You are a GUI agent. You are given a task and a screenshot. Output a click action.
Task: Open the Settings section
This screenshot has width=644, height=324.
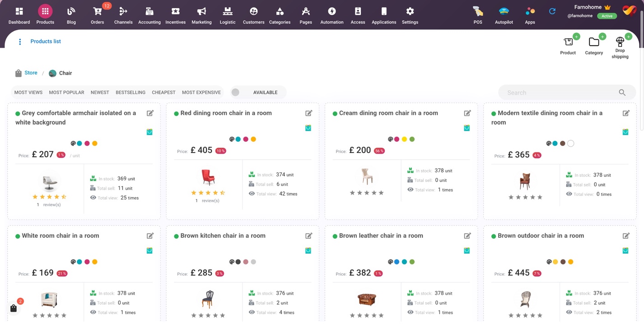pyautogui.click(x=410, y=15)
